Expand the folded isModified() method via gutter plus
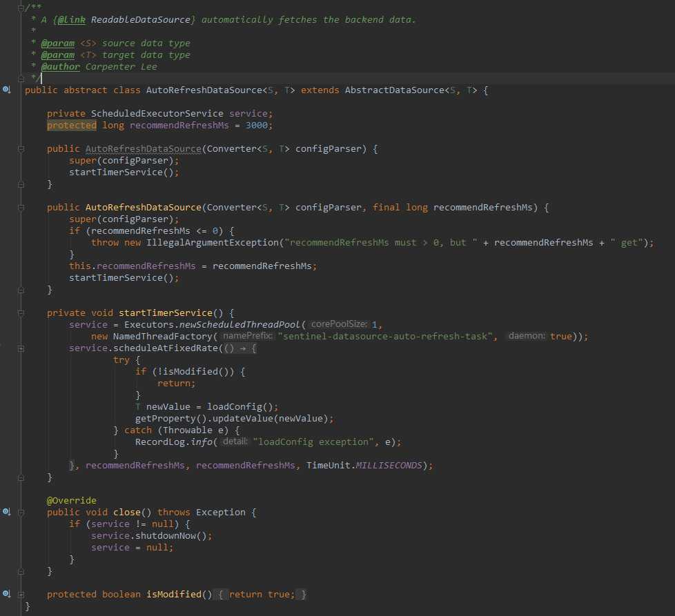Image resolution: width=675 pixels, height=616 pixels. pos(21,595)
